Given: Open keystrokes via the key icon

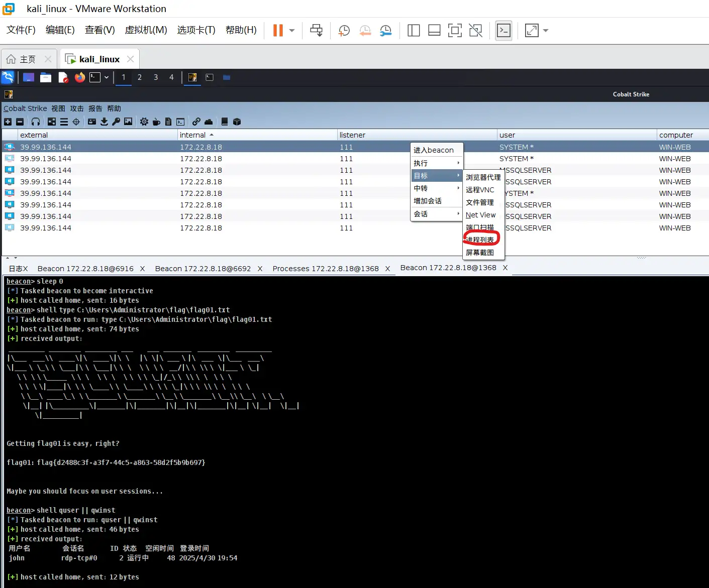Looking at the screenshot, I should point(116,122).
